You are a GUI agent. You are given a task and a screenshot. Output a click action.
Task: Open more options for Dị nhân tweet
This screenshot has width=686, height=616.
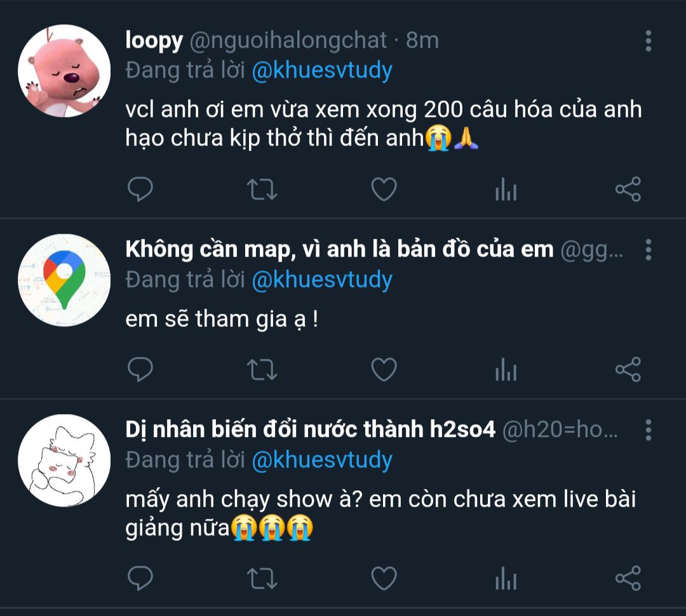click(x=649, y=430)
